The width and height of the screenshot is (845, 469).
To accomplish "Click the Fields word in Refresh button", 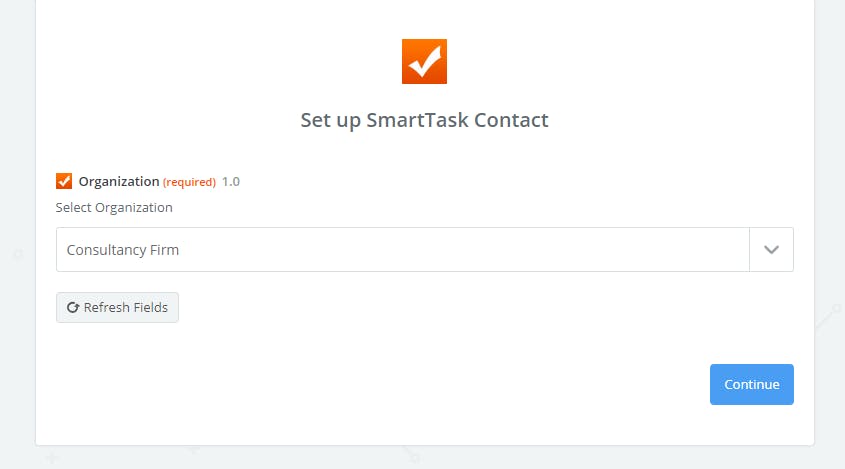I will [x=146, y=308].
